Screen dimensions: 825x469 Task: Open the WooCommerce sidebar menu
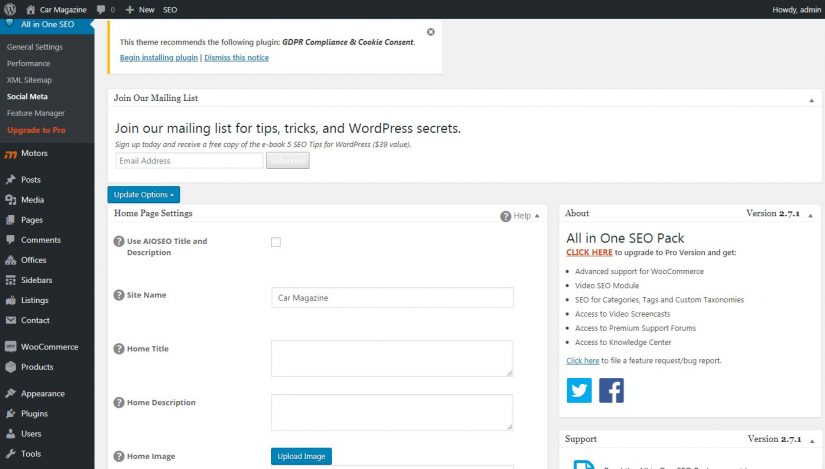click(x=49, y=347)
